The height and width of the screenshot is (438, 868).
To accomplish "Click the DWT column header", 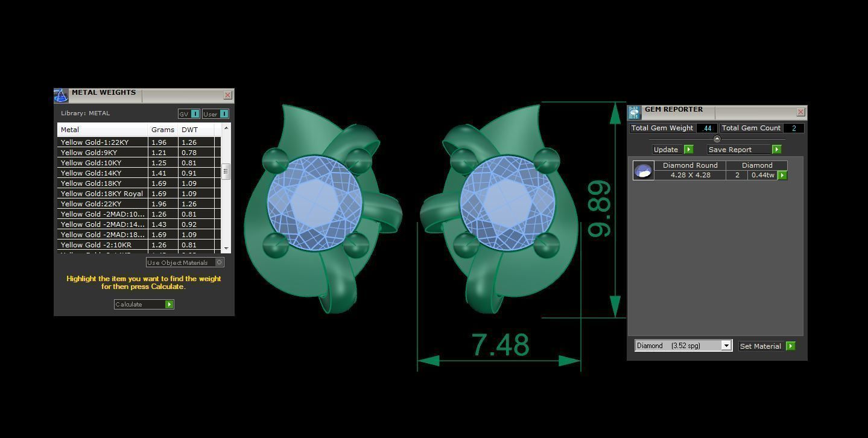I will pyautogui.click(x=196, y=130).
